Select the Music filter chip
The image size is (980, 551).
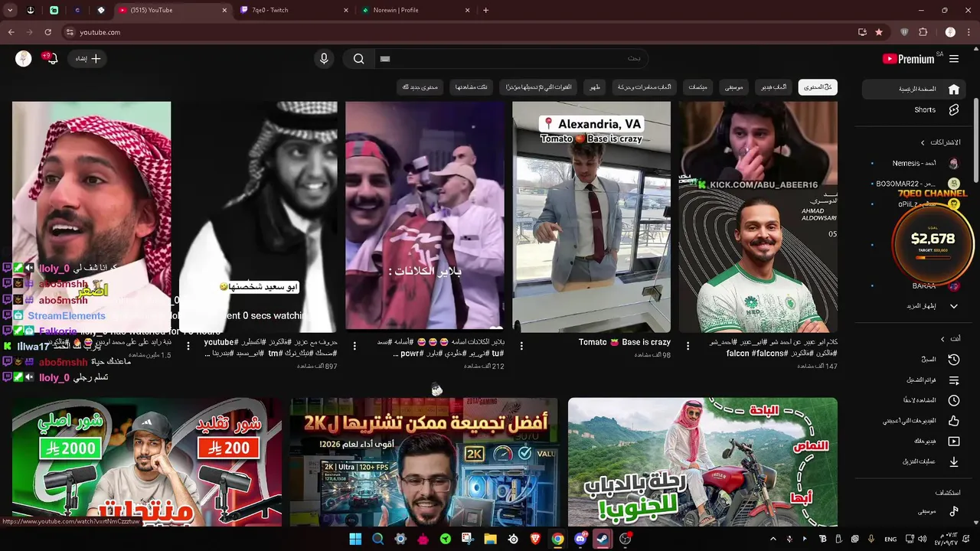tap(733, 87)
